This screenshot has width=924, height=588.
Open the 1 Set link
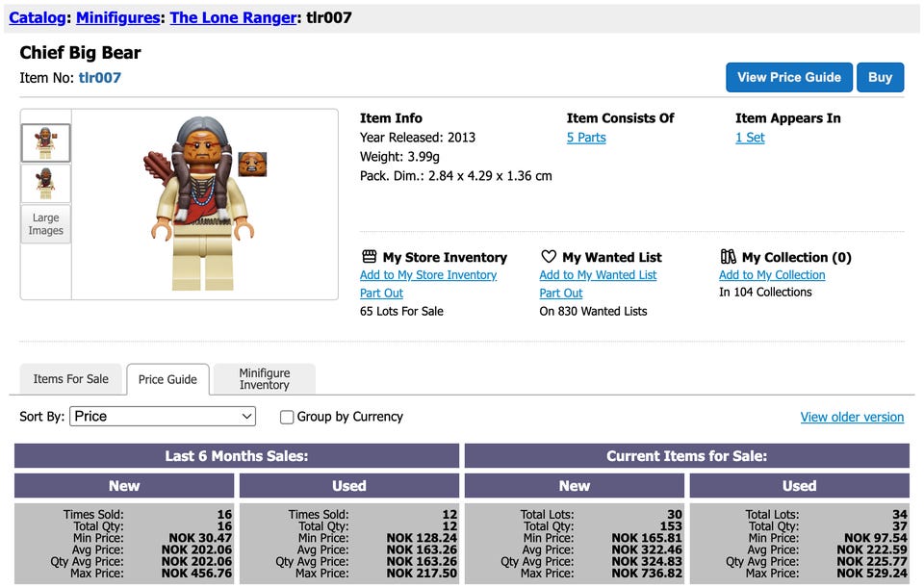[x=750, y=138]
